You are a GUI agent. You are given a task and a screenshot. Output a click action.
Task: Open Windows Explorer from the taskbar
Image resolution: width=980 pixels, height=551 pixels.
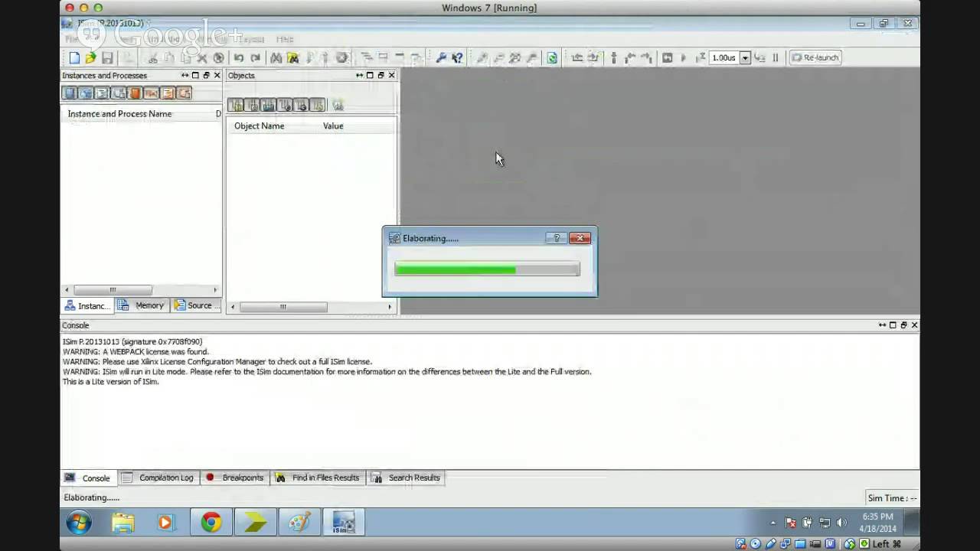click(122, 523)
